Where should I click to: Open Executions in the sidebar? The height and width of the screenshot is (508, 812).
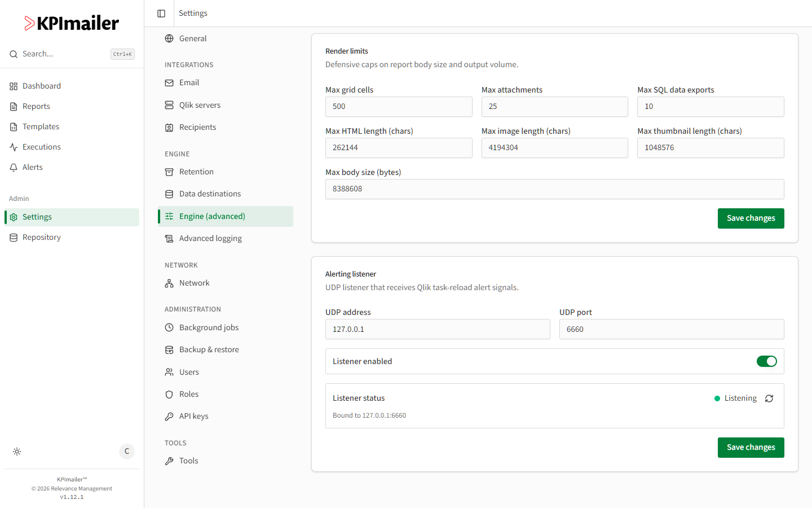72,147
